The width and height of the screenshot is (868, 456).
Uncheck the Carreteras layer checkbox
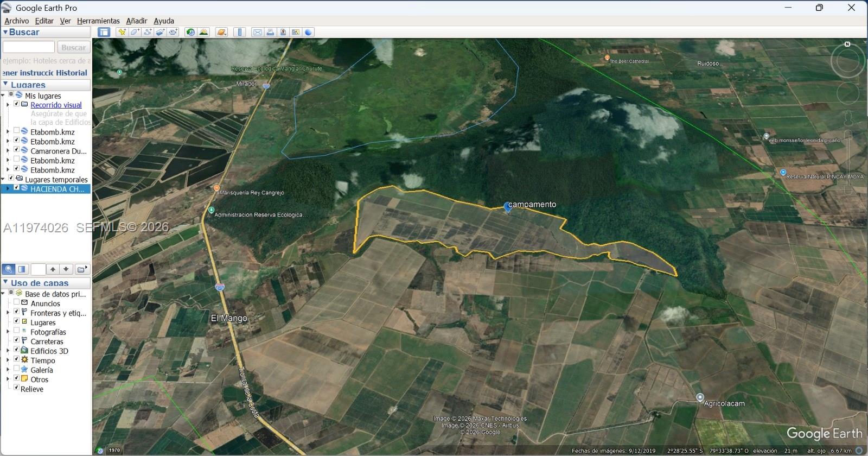(x=16, y=340)
